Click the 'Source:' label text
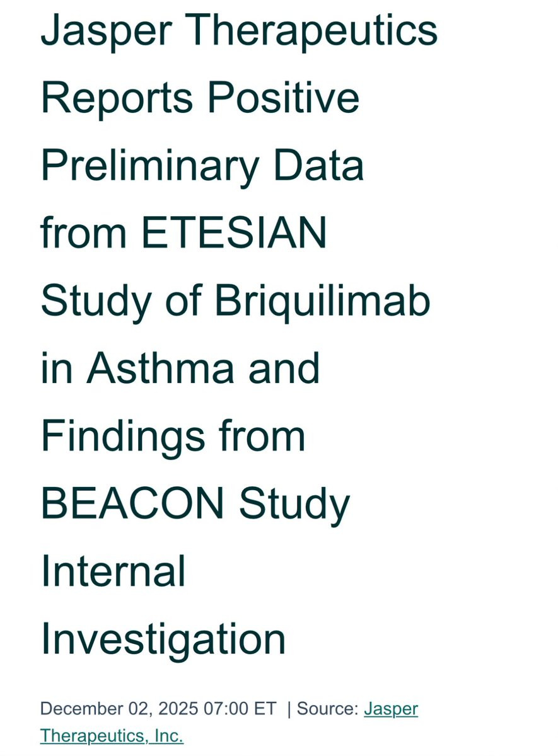558x756 pixels. click(327, 709)
